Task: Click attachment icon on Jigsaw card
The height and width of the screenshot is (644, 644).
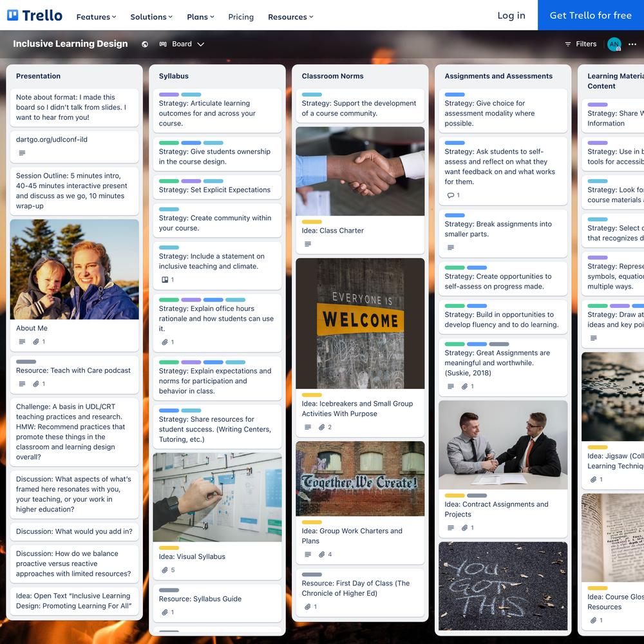Action: click(x=594, y=479)
